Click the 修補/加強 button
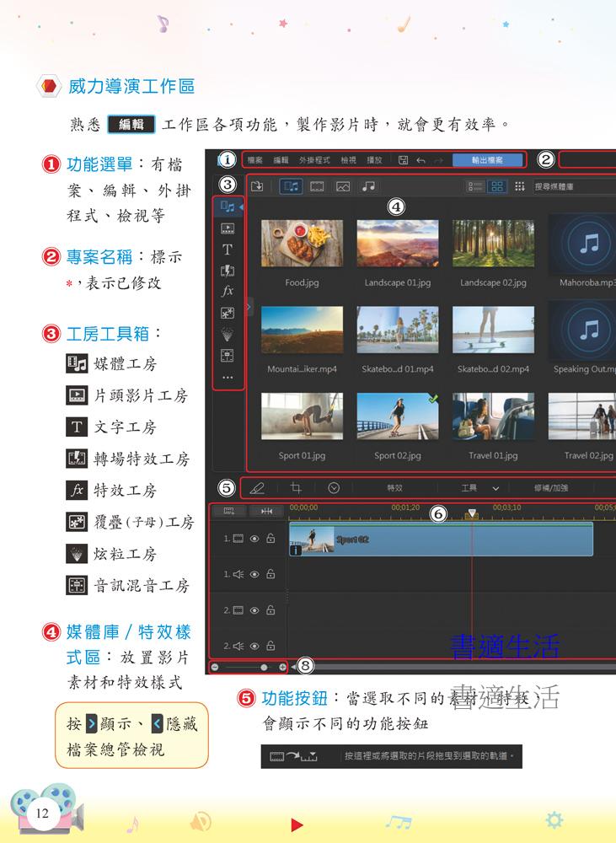The image size is (616, 843). coord(551,488)
